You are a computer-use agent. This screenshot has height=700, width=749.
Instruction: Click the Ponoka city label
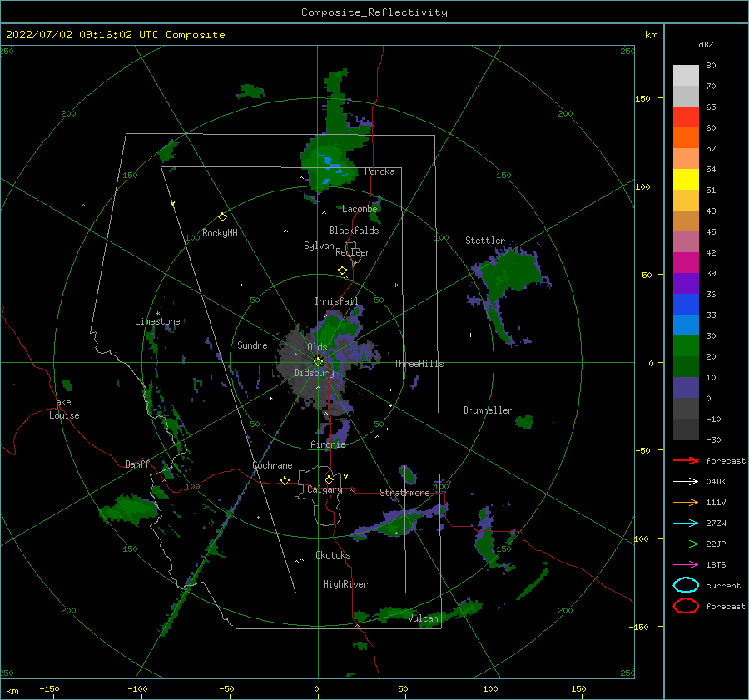coord(379,171)
